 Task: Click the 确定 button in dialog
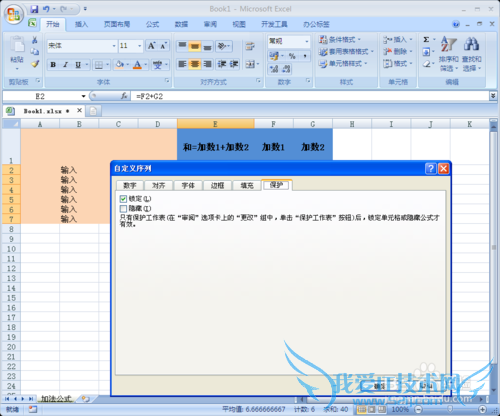[379, 386]
